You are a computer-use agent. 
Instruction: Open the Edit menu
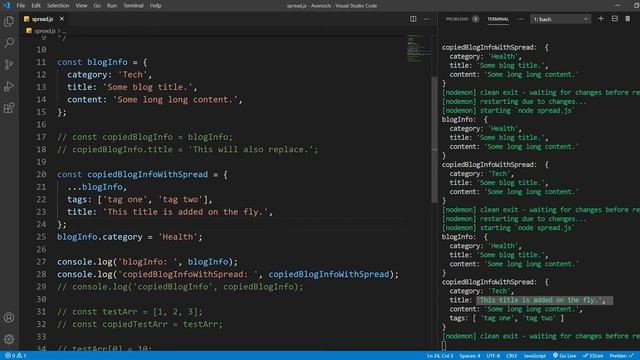(x=36, y=5)
